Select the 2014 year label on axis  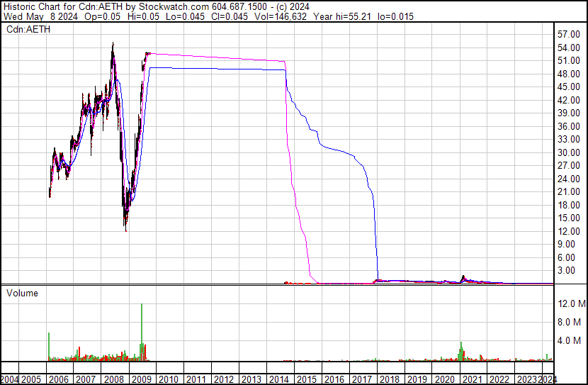coord(279,379)
